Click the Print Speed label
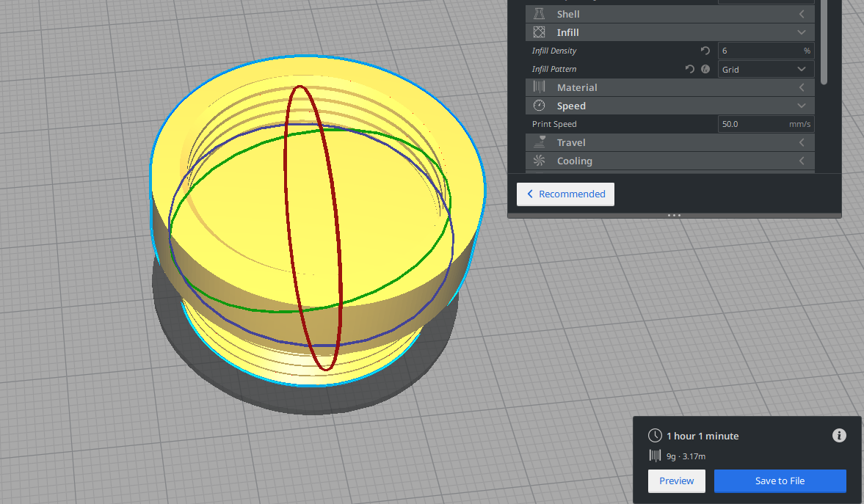 [x=553, y=124]
